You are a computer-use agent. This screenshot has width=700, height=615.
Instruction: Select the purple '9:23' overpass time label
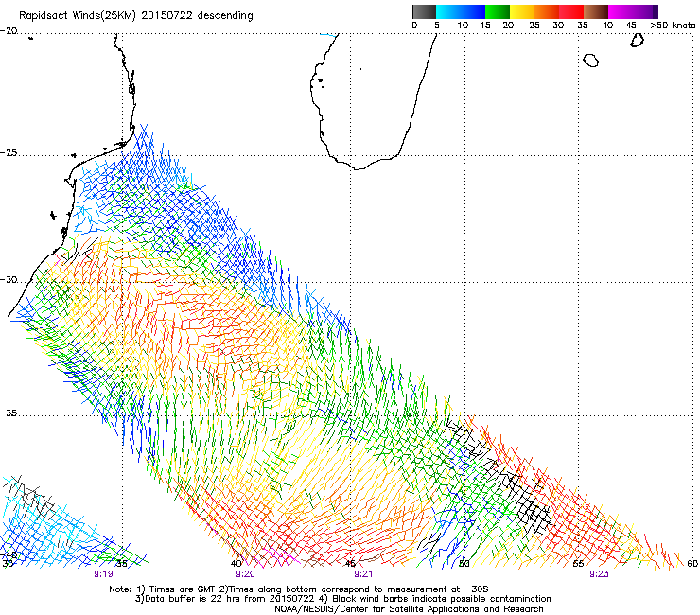point(599,574)
